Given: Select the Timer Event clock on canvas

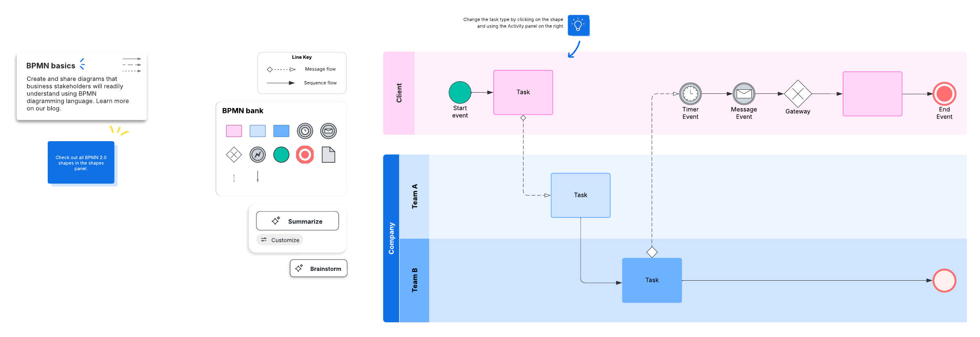Looking at the screenshot, I should (690, 94).
